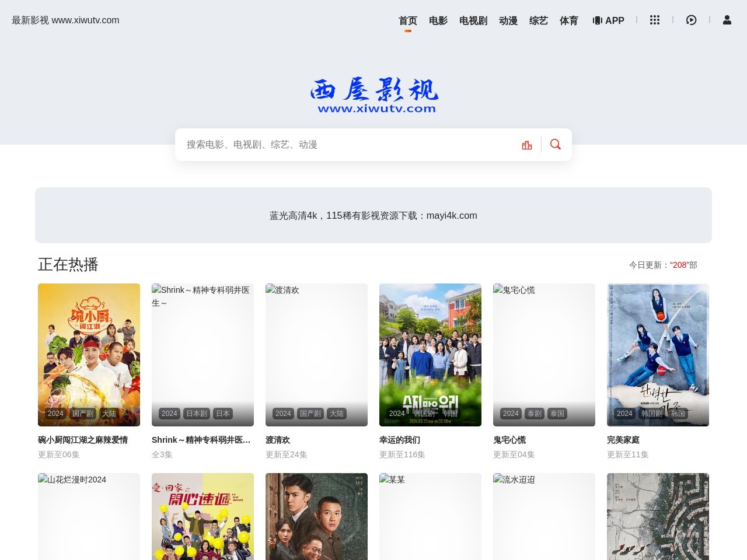Image resolution: width=747 pixels, height=560 pixels.
Task: Click 韩国剧 tag on 完美家庭 poster
Action: [x=652, y=414]
